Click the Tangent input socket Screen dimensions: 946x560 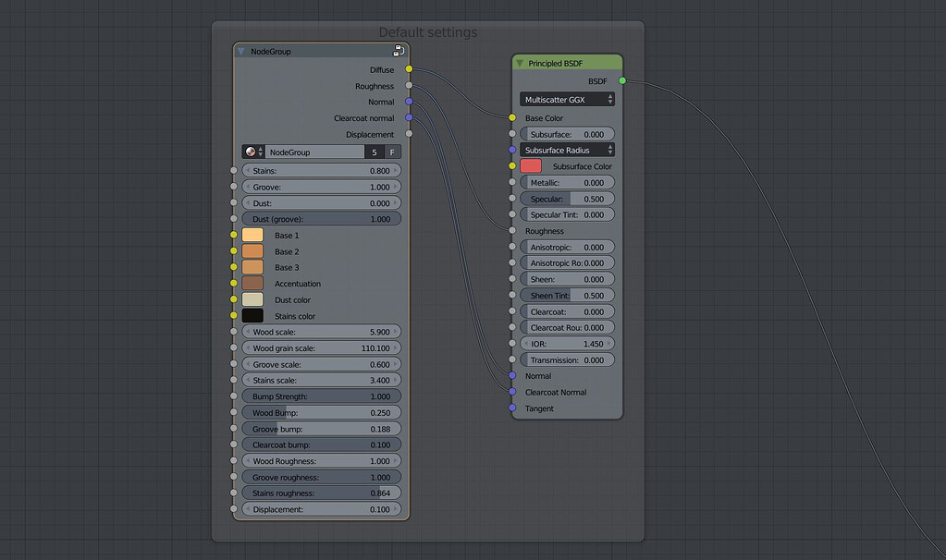pos(512,408)
